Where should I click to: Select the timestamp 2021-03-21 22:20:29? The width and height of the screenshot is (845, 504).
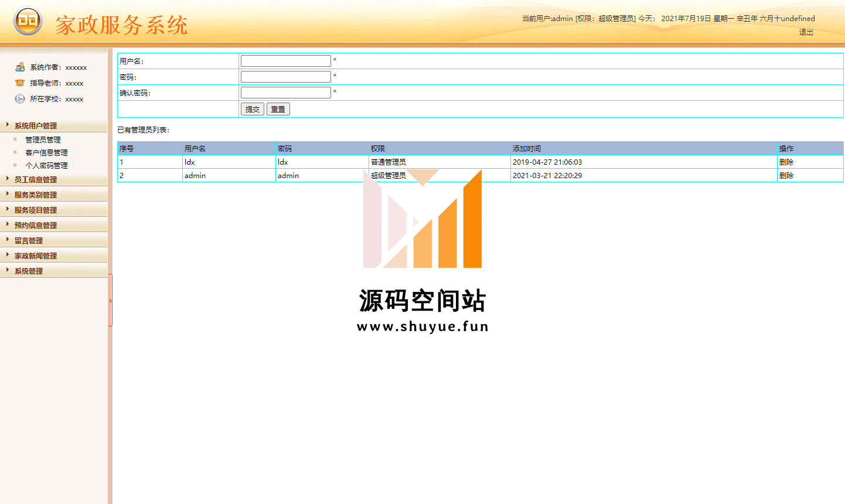point(547,175)
